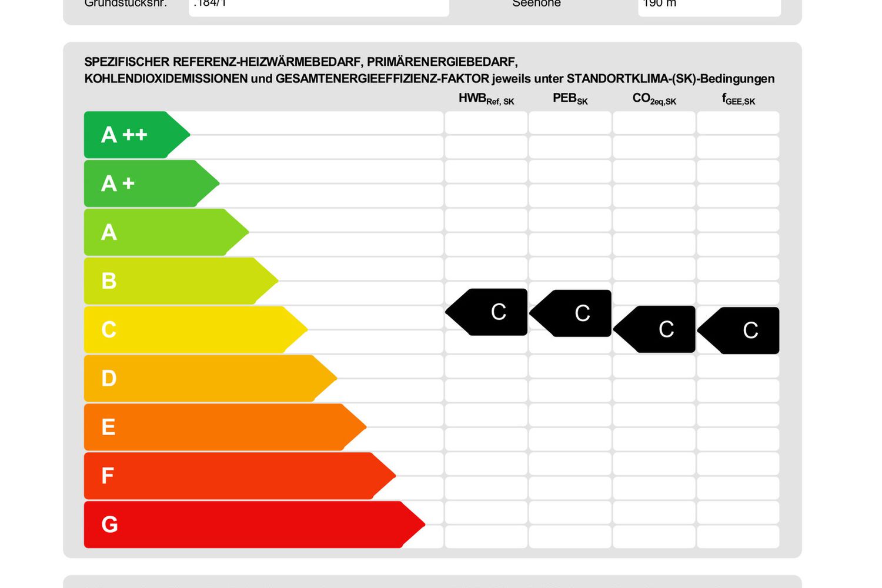Click the Seehöhe label
This screenshot has height=588, width=882.
(x=536, y=4)
